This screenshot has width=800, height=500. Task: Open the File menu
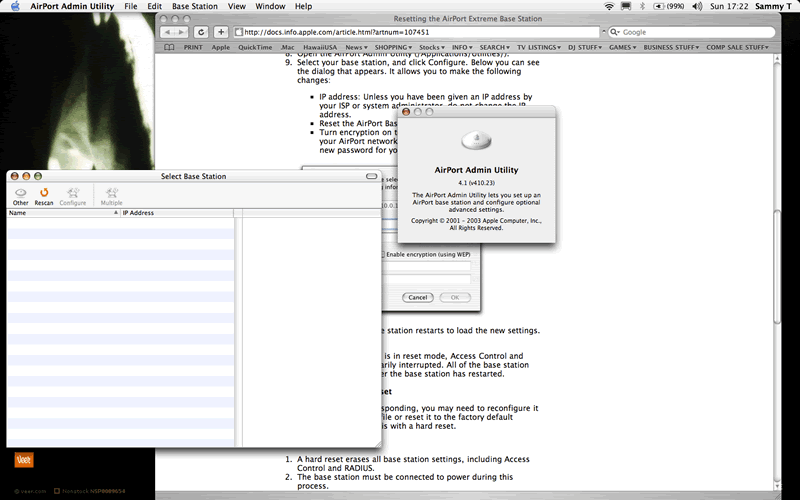pyautogui.click(x=131, y=6)
